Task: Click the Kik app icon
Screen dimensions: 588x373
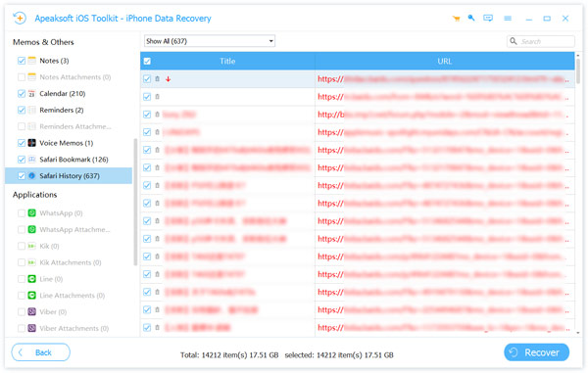Action: [32, 246]
